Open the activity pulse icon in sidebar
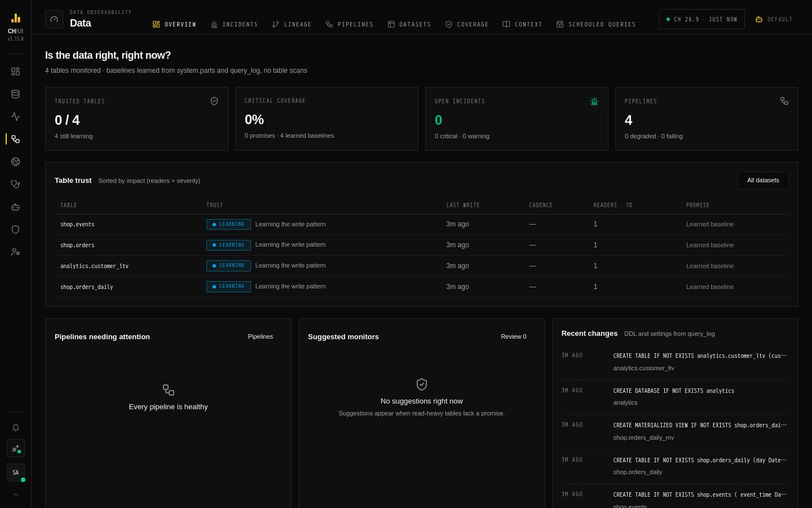Viewport: 812px width, 508px height. 16,117
